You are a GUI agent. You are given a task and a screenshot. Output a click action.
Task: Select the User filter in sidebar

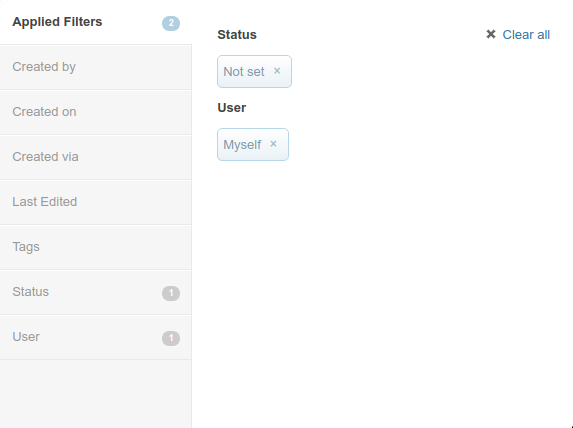96,337
